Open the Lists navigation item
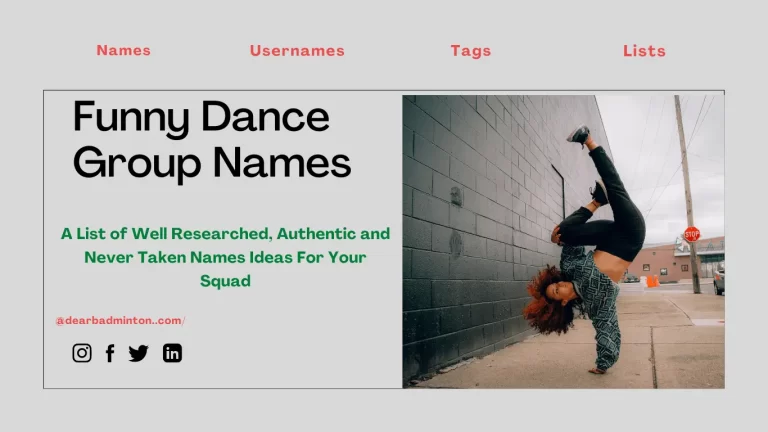This screenshot has height=432, width=768. 644,50
